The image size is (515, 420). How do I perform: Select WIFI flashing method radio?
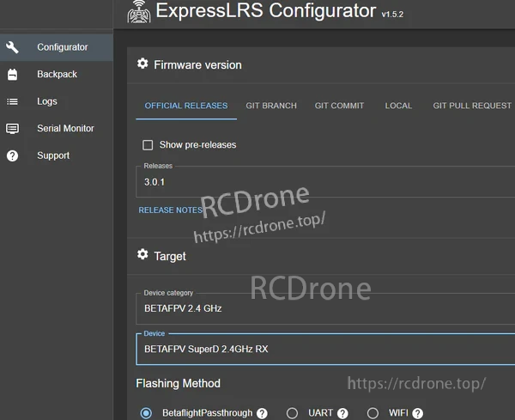tap(373, 413)
